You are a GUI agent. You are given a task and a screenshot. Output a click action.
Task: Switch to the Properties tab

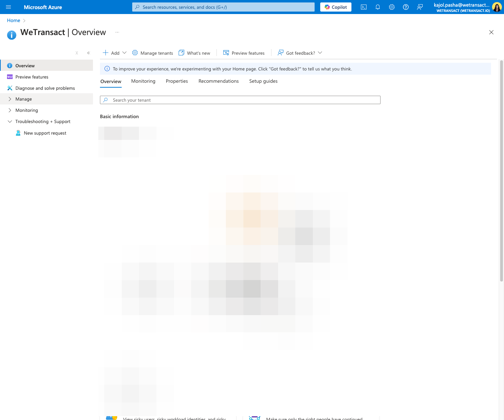point(177,81)
